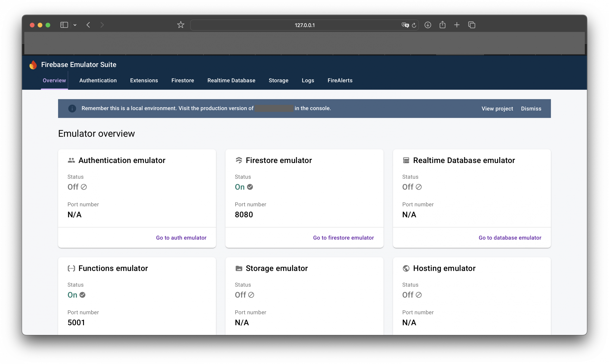Viewport: 609px width, 364px height.
Task: Go back with the back arrow
Action: coord(88,25)
